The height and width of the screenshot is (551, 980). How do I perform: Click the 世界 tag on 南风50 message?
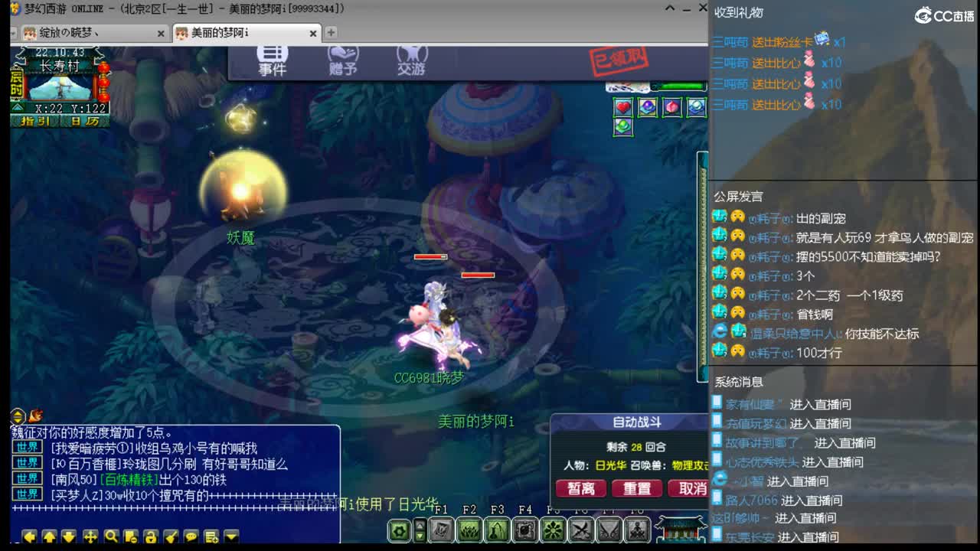pyautogui.click(x=28, y=480)
